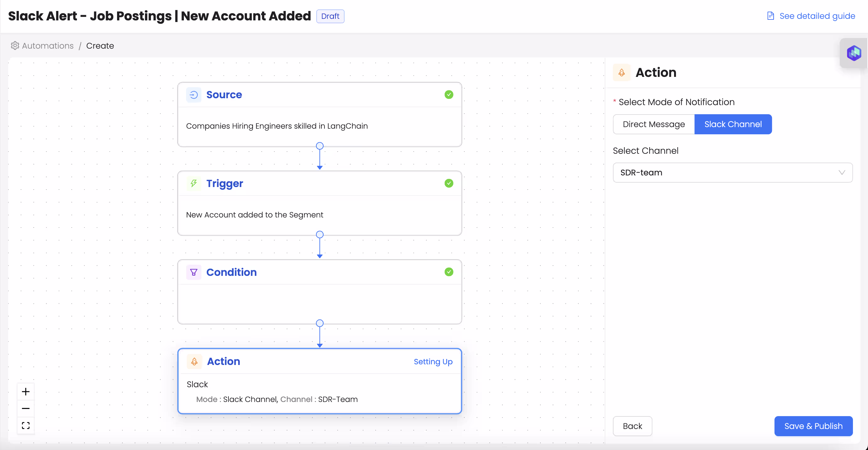Click the Save & Publish button

point(813,426)
